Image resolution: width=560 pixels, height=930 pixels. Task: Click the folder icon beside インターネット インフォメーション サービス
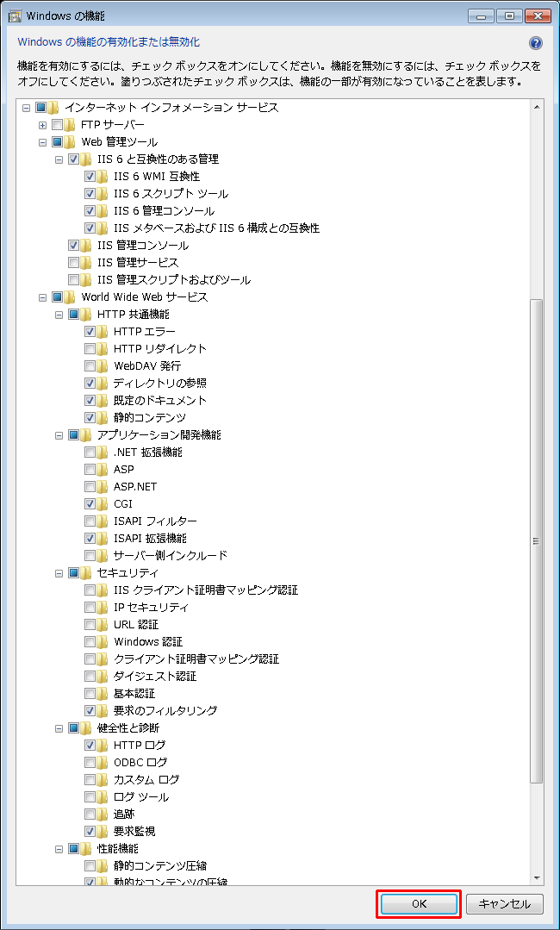[53, 108]
